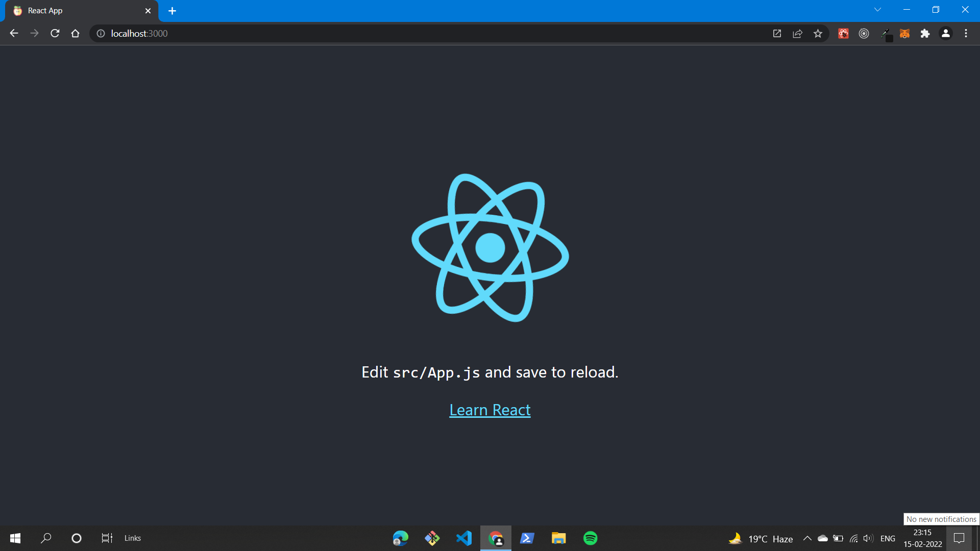Expand the tab search chevron
Image resolution: width=980 pixels, height=551 pixels.
(x=877, y=10)
